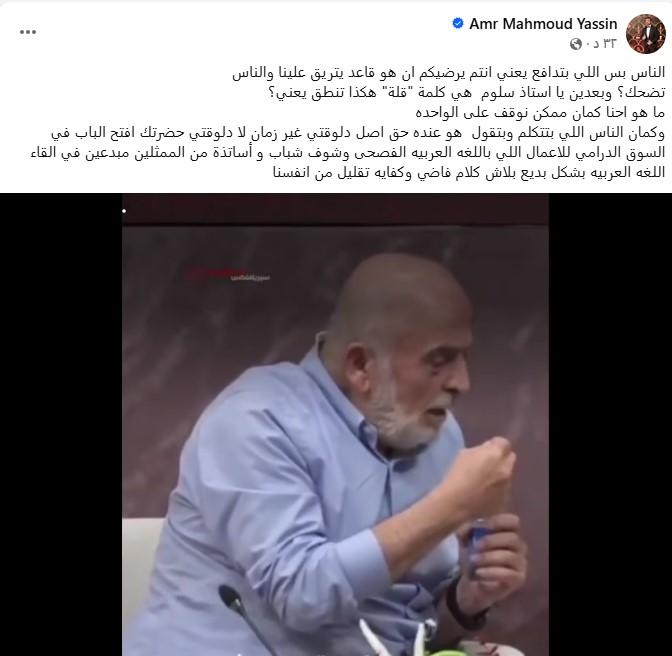The width and height of the screenshot is (672, 656).
Task: Click the line starting 'ما هو احنا كمان'
Action: [540, 113]
